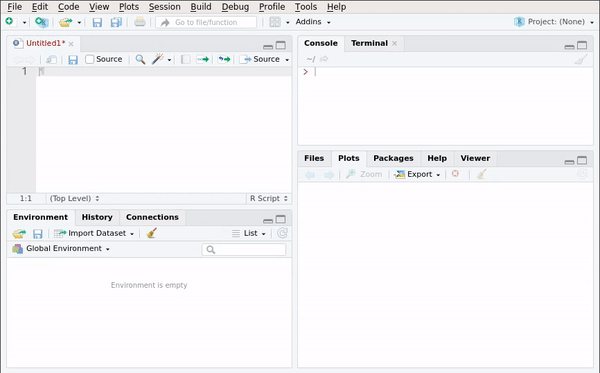Open the Project: (None) menu
Viewport: 600px width, 373px height.
(554, 22)
